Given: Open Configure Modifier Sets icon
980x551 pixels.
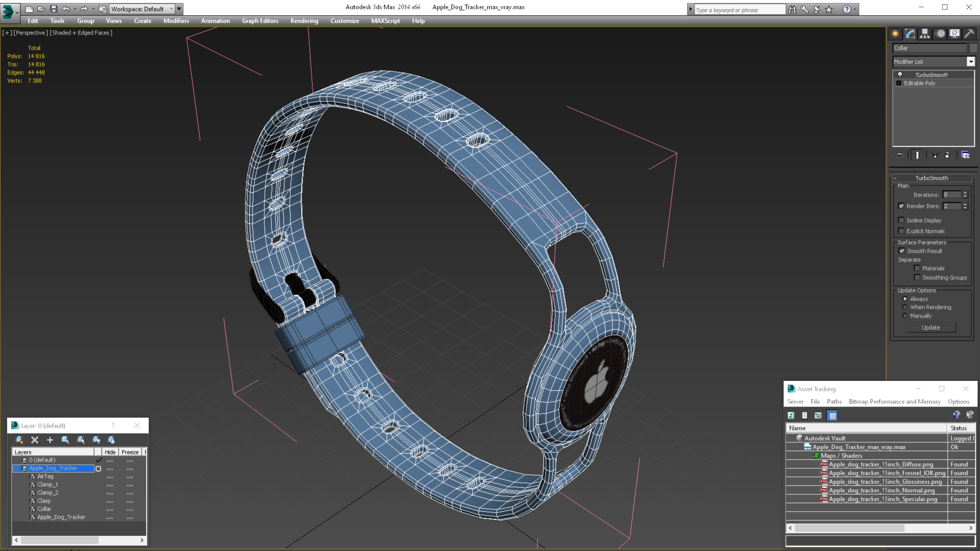Looking at the screenshot, I should (966, 155).
